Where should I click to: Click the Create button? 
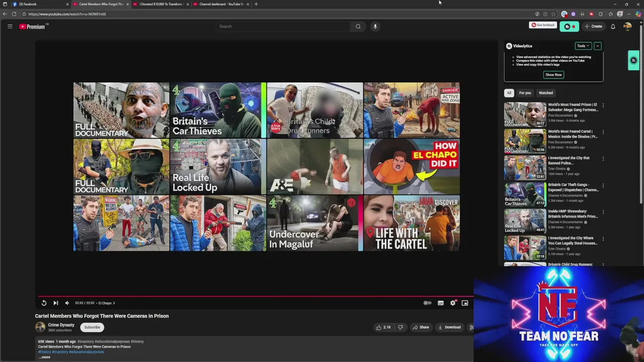(593, 26)
